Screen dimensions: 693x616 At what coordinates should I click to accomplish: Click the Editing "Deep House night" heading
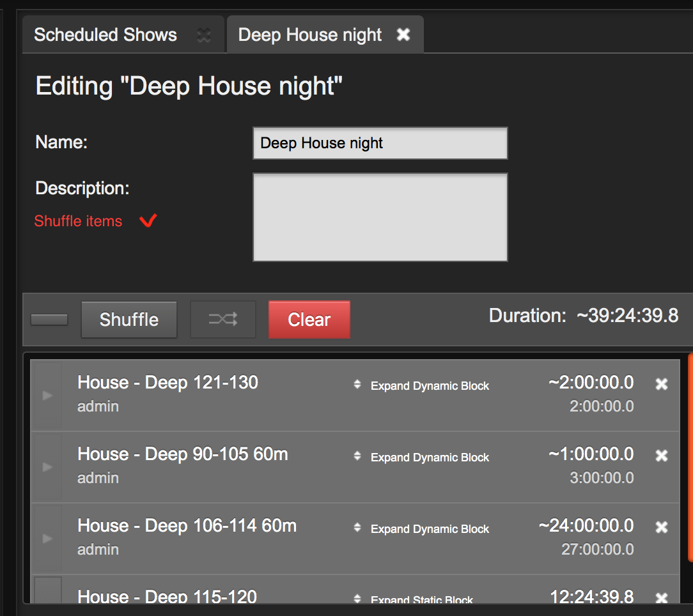coord(189,86)
